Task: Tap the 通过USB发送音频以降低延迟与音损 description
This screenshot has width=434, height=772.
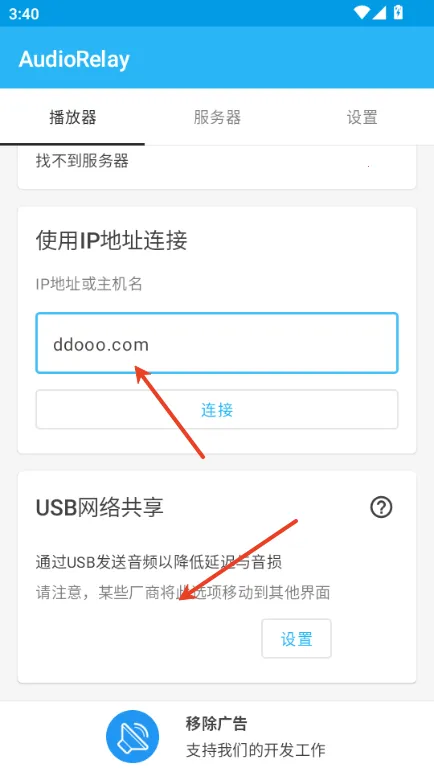Action: pyautogui.click(x=159, y=562)
